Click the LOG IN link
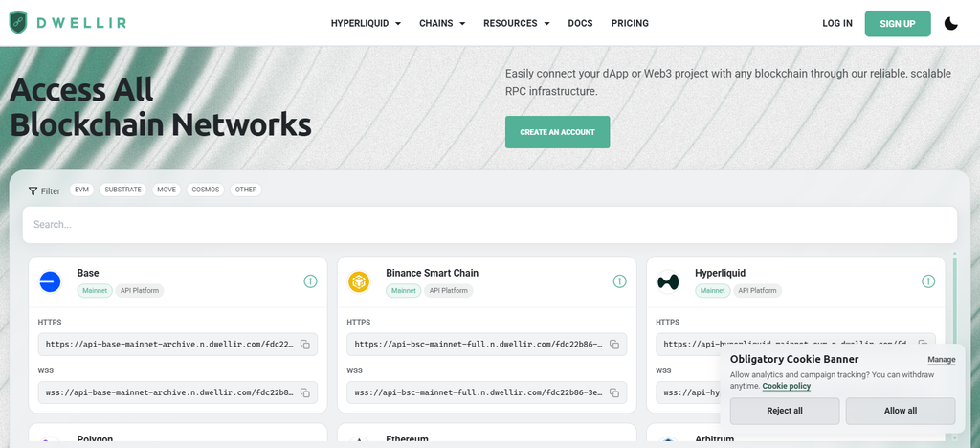The image size is (980, 448). (x=836, y=23)
